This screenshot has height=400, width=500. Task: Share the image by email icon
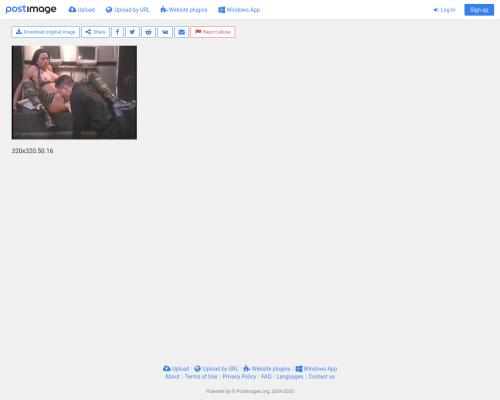pyautogui.click(x=181, y=32)
